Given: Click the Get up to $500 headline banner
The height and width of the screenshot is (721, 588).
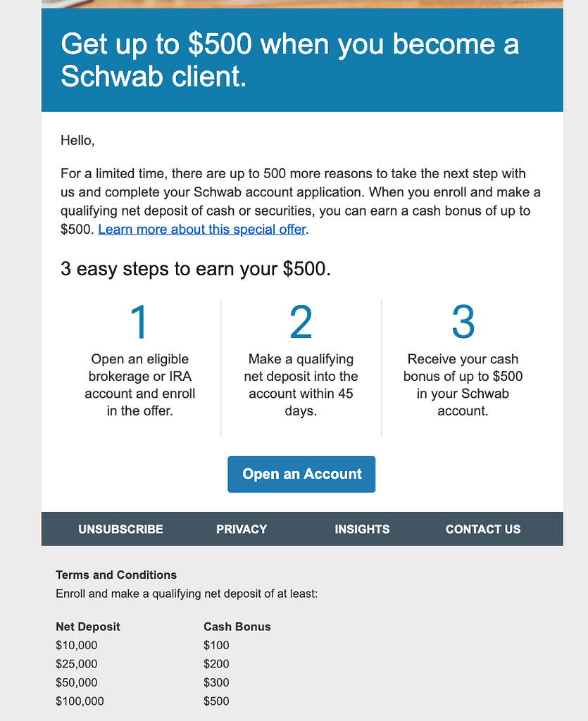Looking at the screenshot, I should 301,59.
